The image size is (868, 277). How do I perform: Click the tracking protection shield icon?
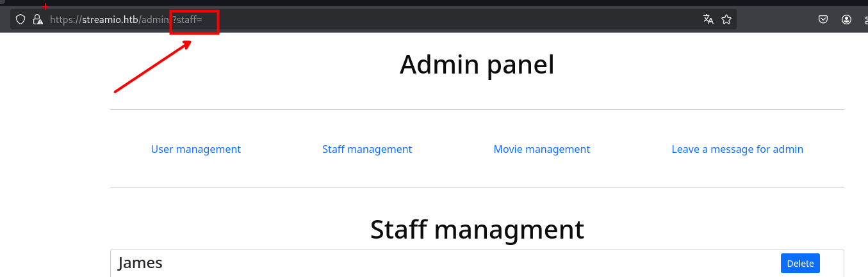20,19
